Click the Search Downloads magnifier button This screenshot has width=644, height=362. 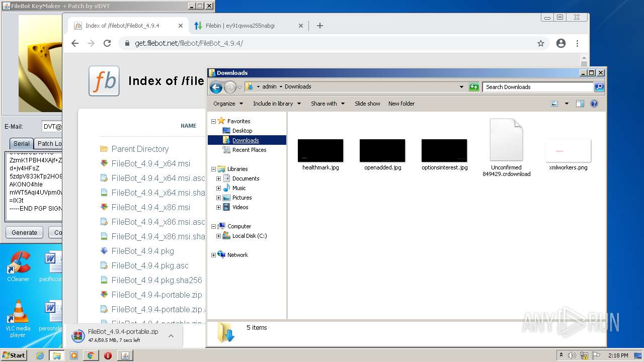[599, 87]
